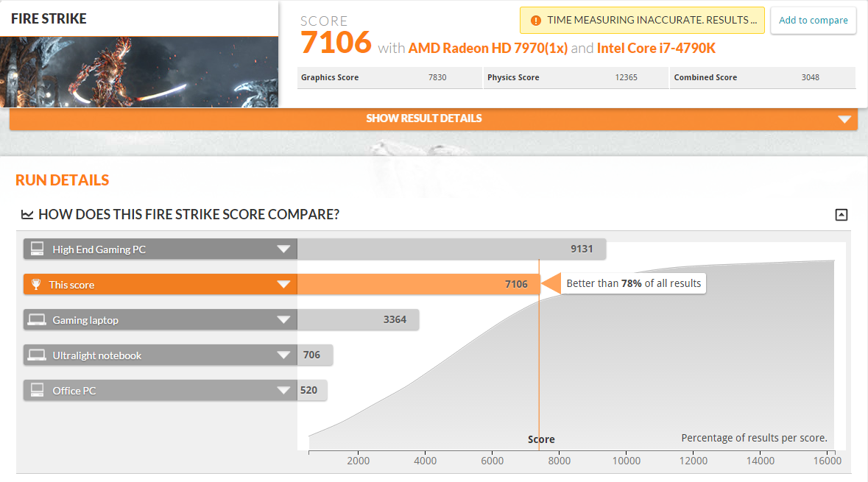The width and height of the screenshot is (868, 482).
Task: Expand the High End Gaming PC dropdown arrow
Action: pyautogui.click(x=283, y=249)
